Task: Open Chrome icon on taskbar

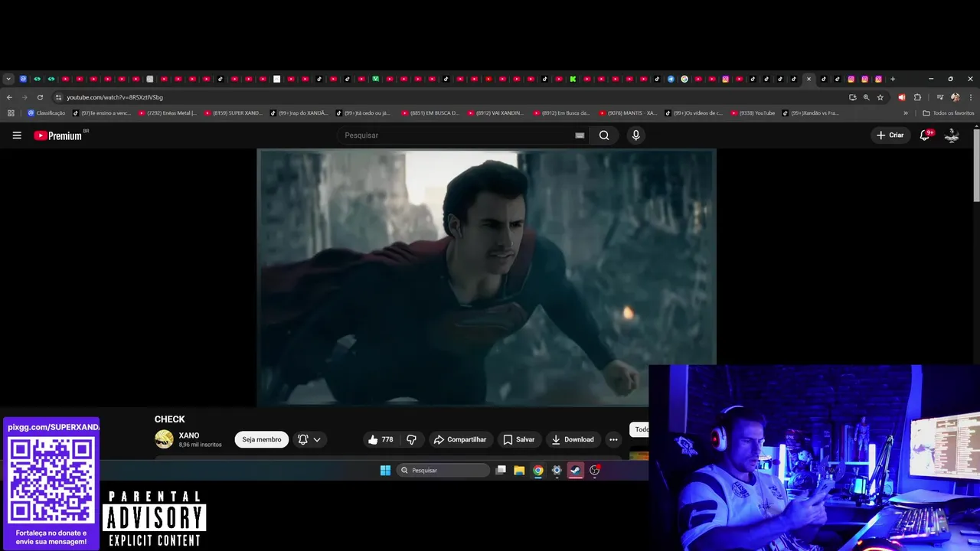Action: tap(538, 471)
